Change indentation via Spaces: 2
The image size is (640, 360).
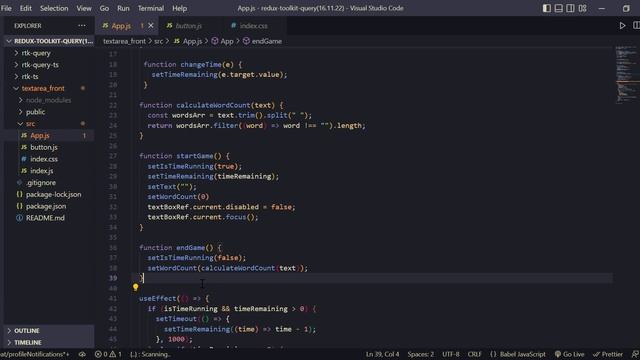point(420,354)
